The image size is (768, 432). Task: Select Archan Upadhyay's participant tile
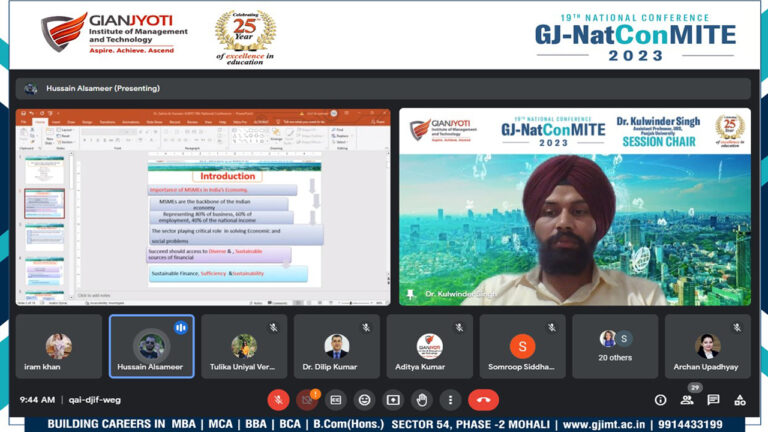click(707, 346)
